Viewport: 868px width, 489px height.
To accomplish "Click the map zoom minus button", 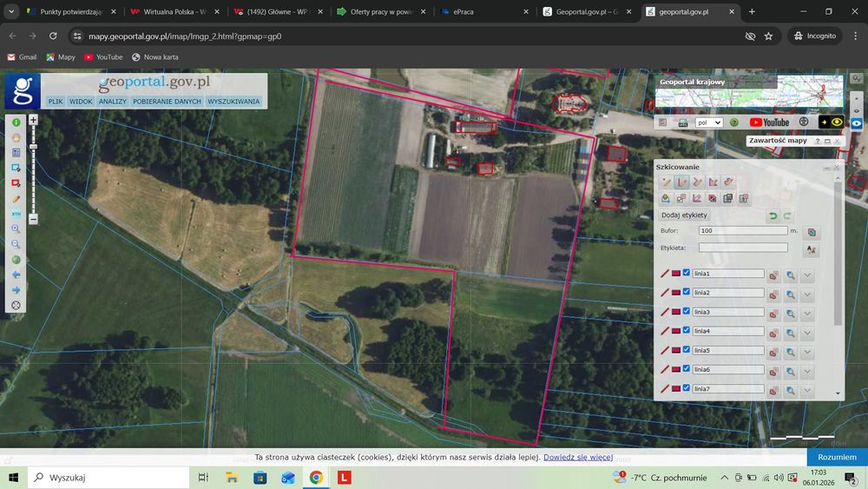I will tap(33, 219).
